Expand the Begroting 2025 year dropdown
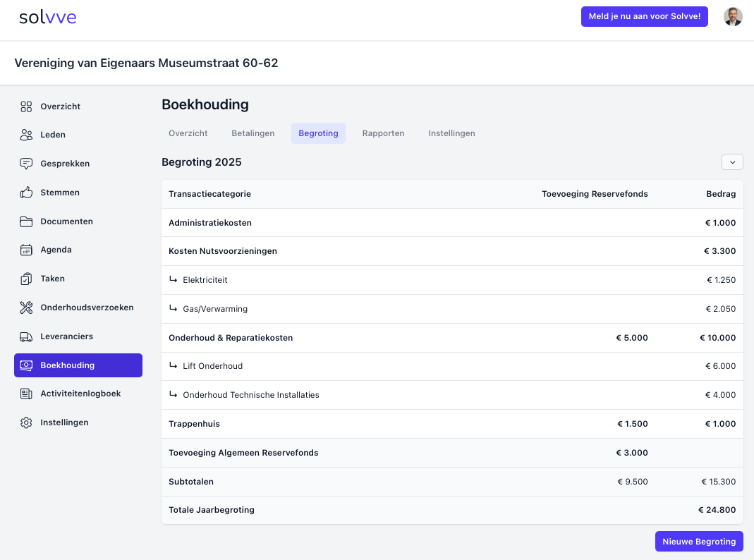Viewport: 754px width, 560px height. click(732, 162)
